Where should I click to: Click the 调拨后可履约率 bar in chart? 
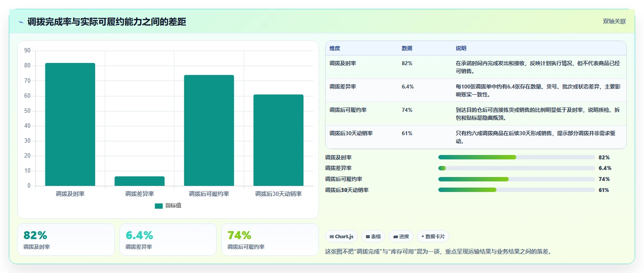coord(209,130)
